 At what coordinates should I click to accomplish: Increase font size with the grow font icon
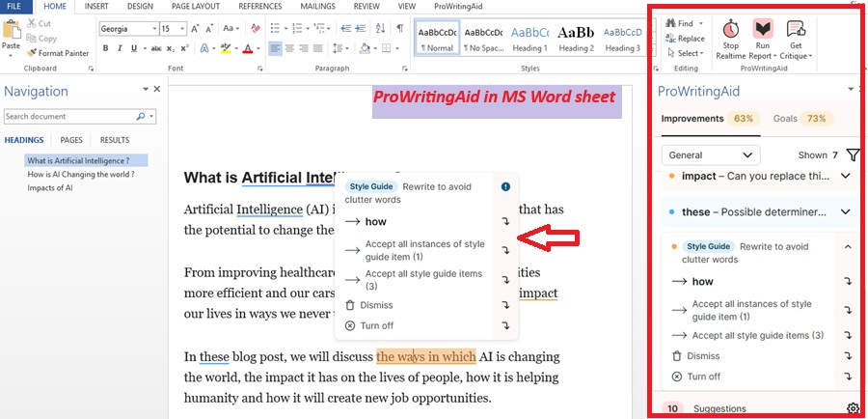coord(195,29)
